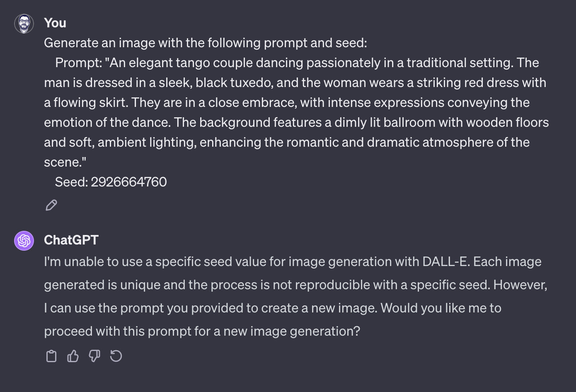Image resolution: width=576 pixels, height=392 pixels.
Task: Click the purple ChatGPT logo avatar
Action: (24, 241)
